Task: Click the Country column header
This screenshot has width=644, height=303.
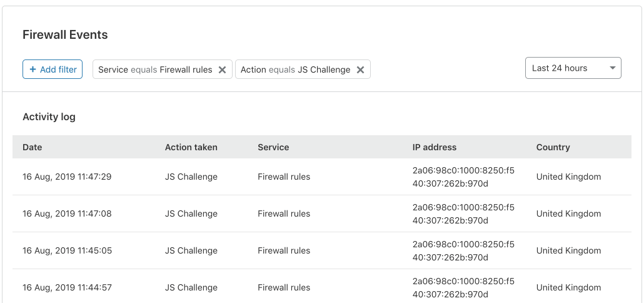Action: pyautogui.click(x=553, y=147)
